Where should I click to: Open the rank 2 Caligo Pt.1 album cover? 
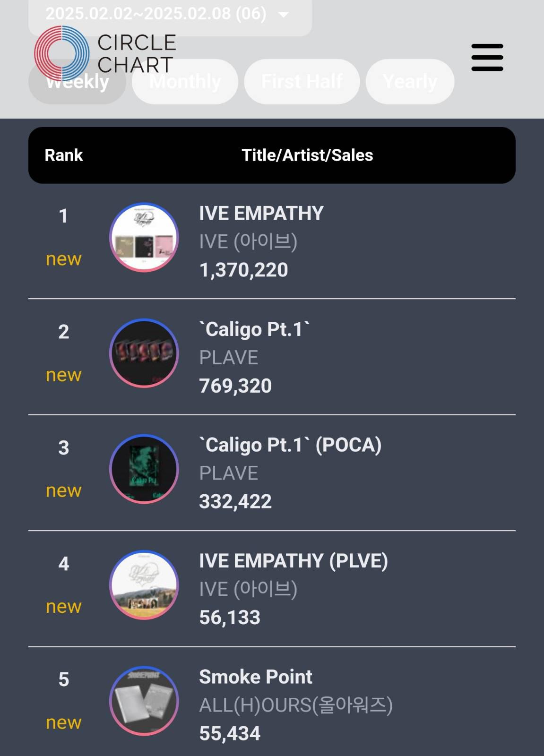pyautogui.click(x=144, y=353)
